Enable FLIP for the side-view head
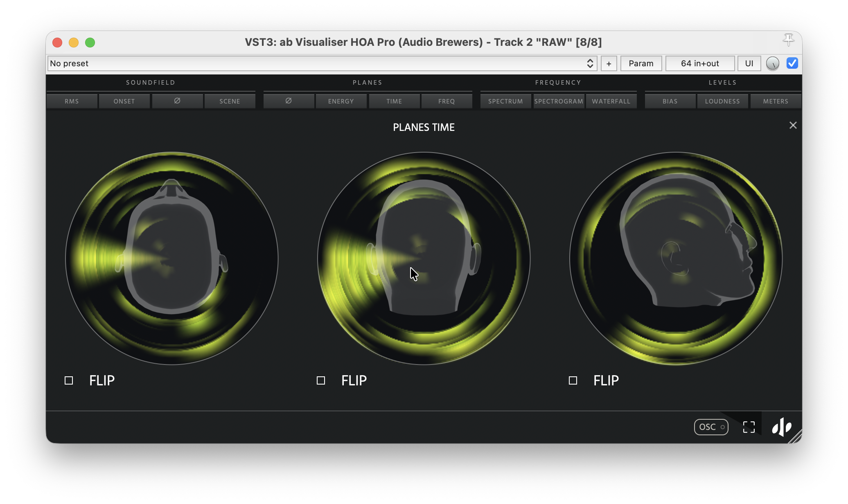This screenshot has width=848, height=504. [573, 380]
